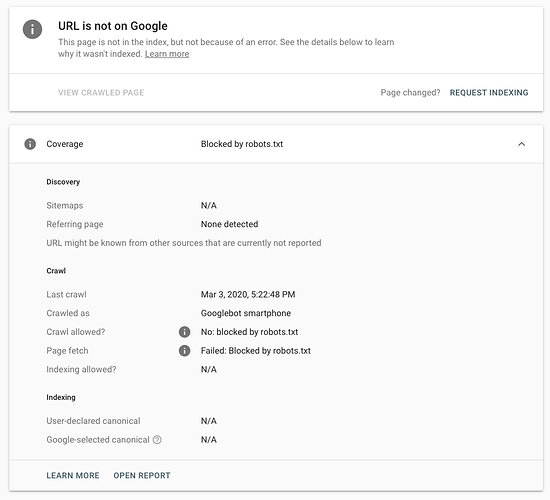Viewport: 550px width, 500px height.
Task: Click the Page changed? text
Action: pyautogui.click(x=410, y=93)
